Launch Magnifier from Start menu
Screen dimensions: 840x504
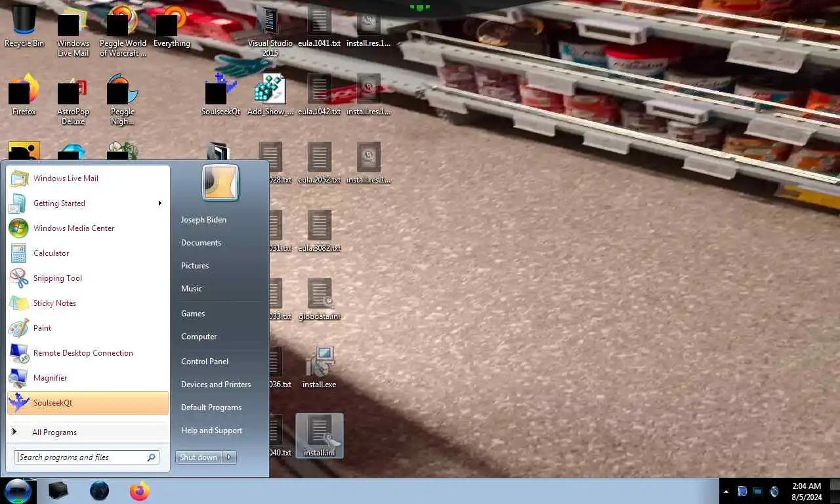click(88, 378)
